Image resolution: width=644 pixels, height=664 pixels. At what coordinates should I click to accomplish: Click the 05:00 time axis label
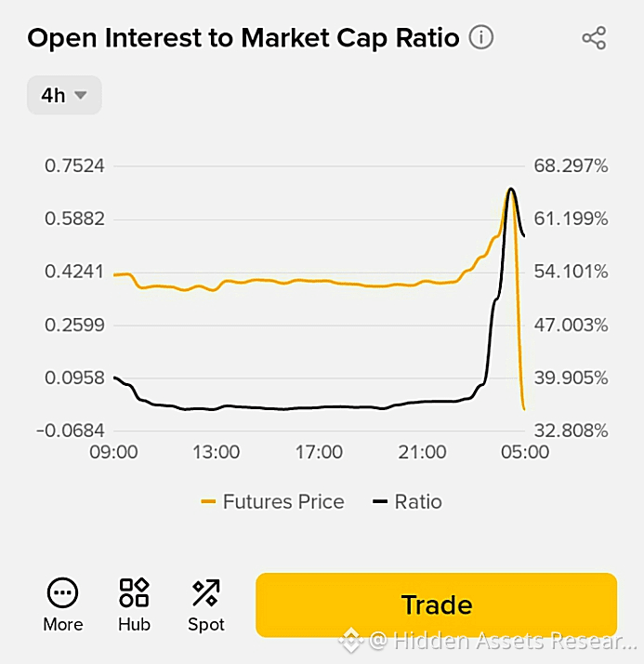[525, 452]
